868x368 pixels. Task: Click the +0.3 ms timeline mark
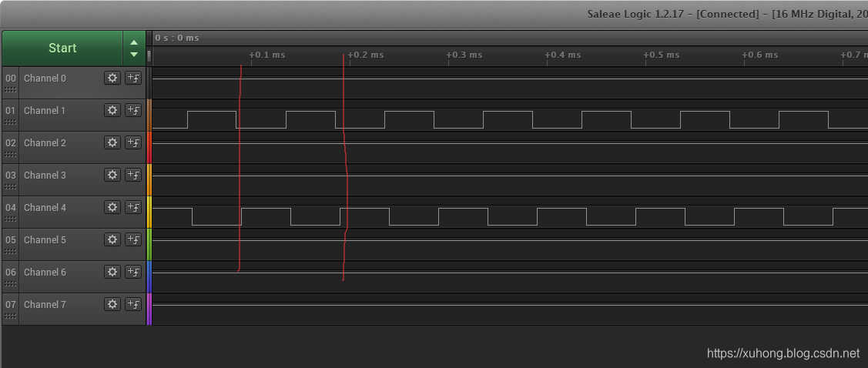coord(464,55)
